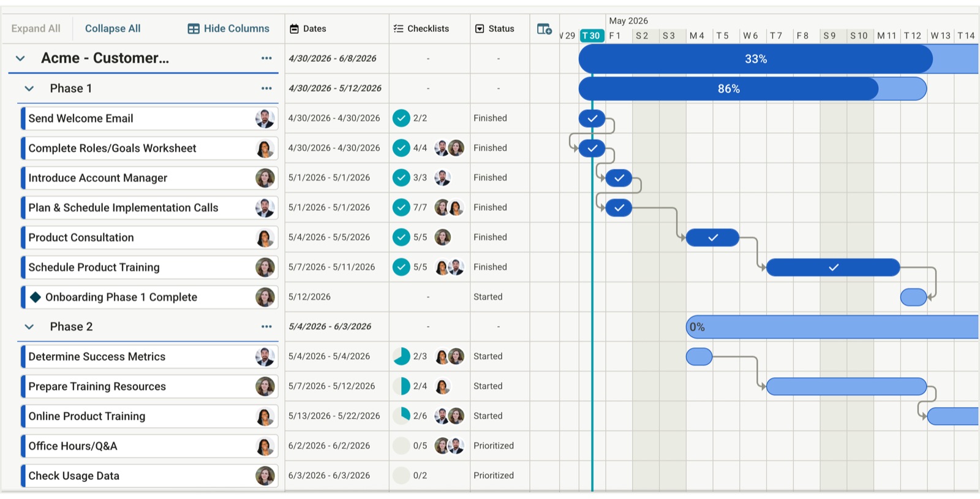Click Hide Columns button

[x=228, y=29]
